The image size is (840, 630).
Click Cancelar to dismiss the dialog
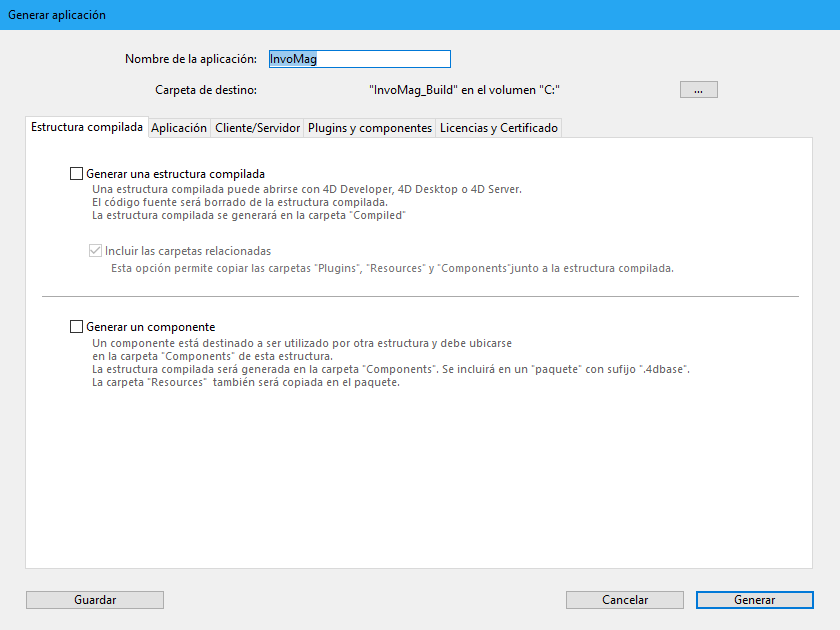(624, 600)
